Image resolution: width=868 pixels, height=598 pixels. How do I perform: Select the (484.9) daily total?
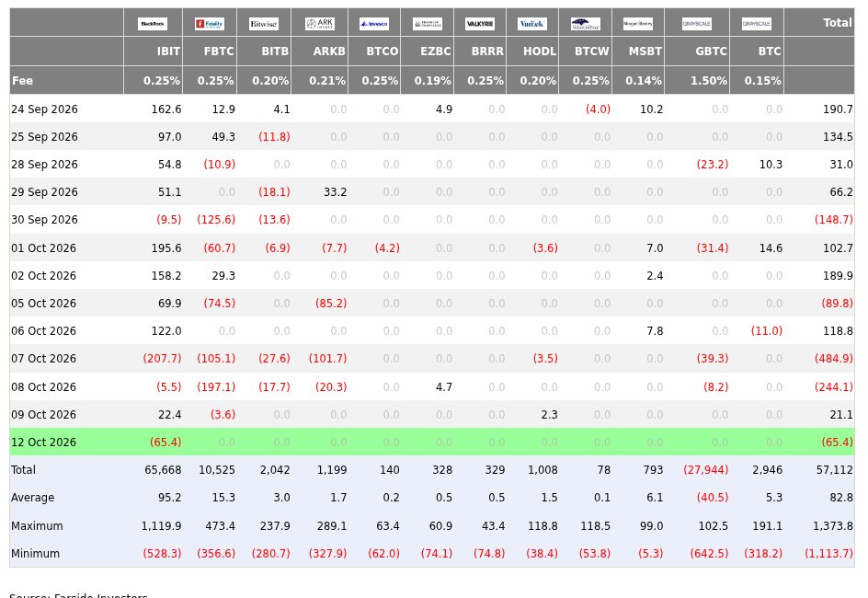pyautogui.click(x=834, y=359)
